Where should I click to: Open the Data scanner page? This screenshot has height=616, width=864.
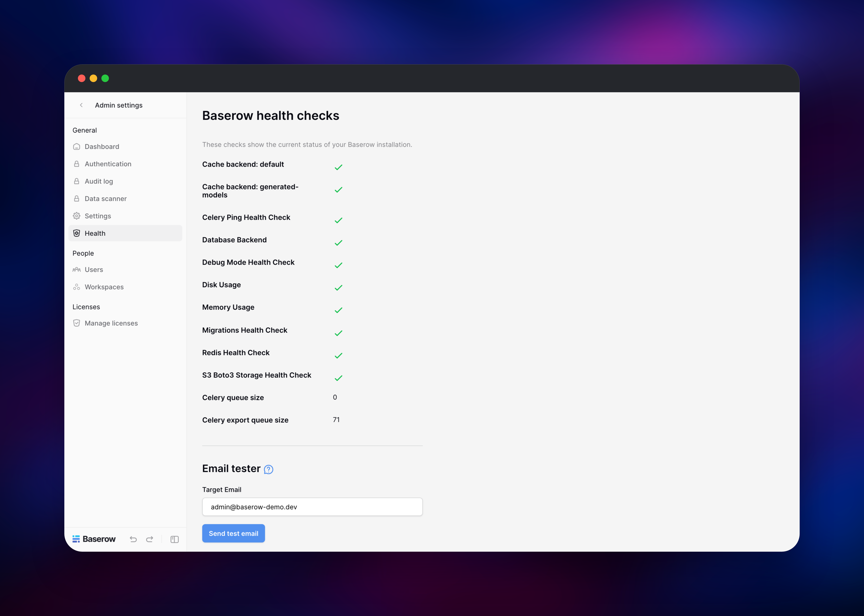[x=125, y=199]
